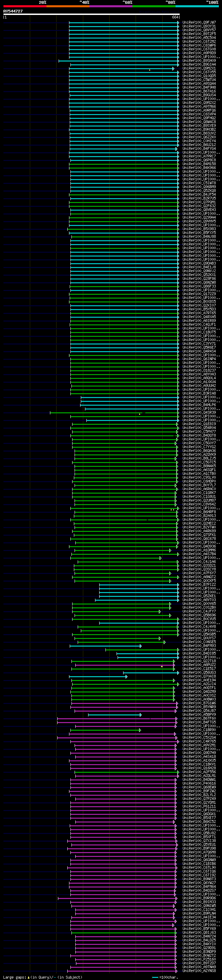The height and width of the screenshot is (980, 222).
Task: Click the short green alignment bar for C1BR90
Action: pyautogui.click(x=105, y=730)
